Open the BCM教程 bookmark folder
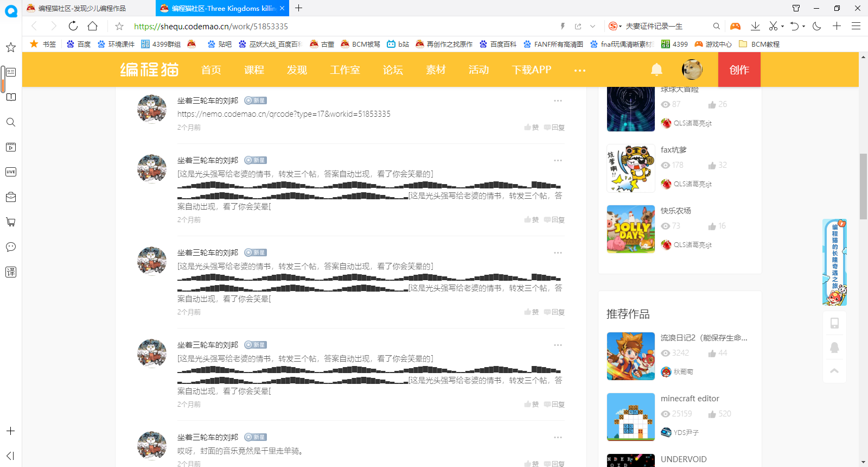This screenshot has height=467, width=868. [x=759, y=44]
